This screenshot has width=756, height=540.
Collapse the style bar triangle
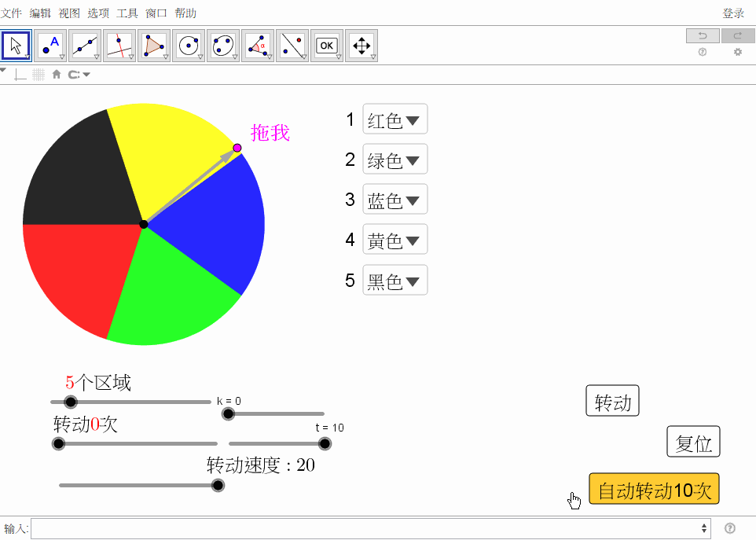tap(3, 71)
